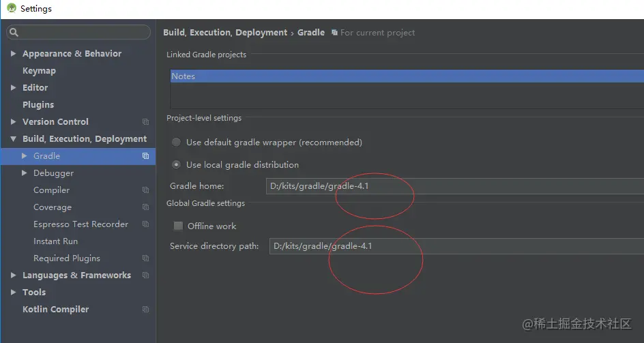Click the per-project icon next to Espresso Test Recorder

(145, 224)
